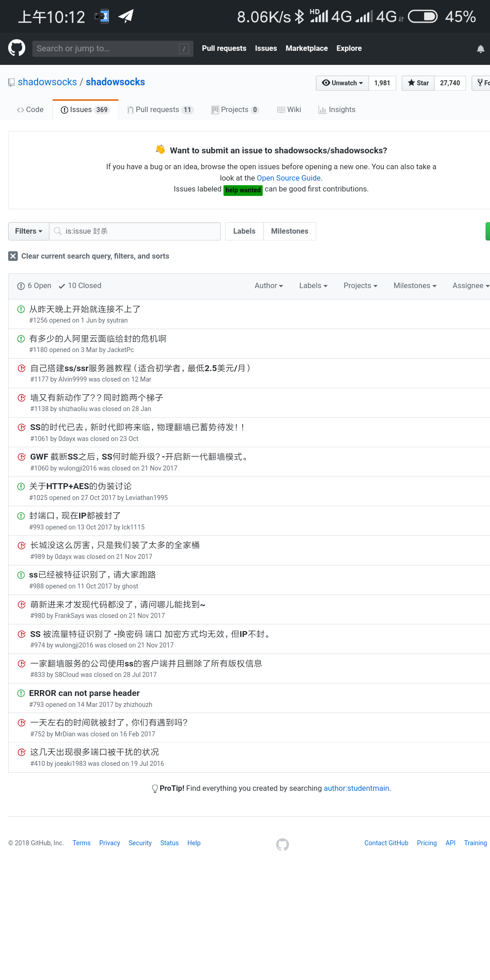Click open issue icon for #1025
The image size is (490, 980).
21,486
